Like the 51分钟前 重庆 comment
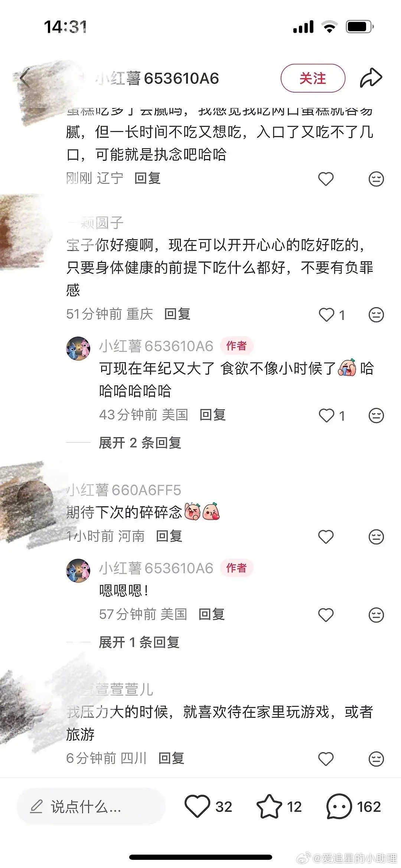 327,315
